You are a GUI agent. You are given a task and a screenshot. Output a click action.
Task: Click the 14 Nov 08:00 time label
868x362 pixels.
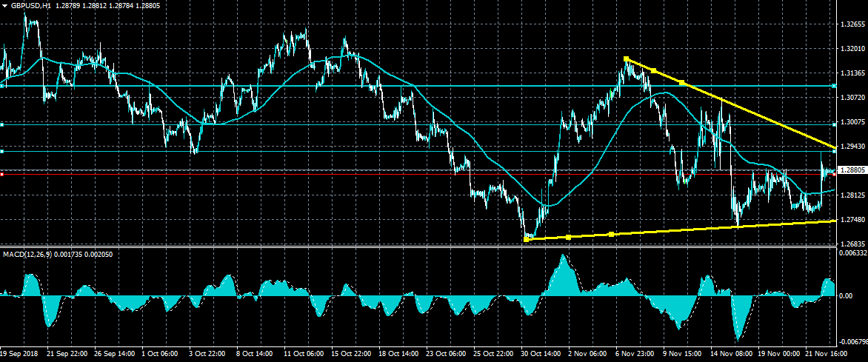click(x=731, y=352)
